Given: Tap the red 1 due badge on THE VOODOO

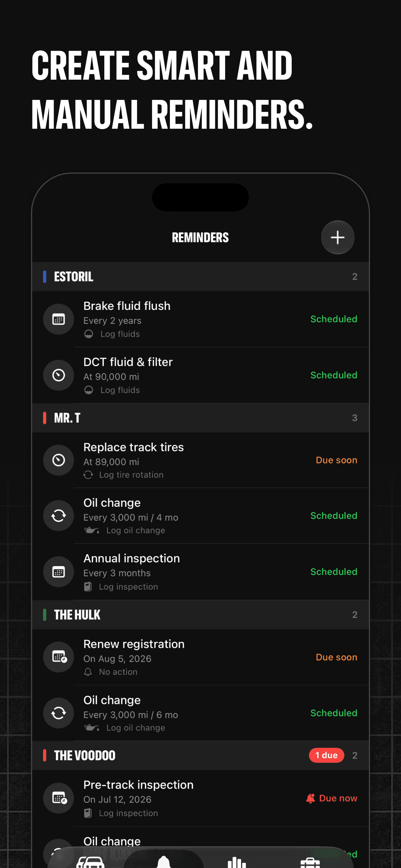Looking at the screenshot, I should [326, 755].
